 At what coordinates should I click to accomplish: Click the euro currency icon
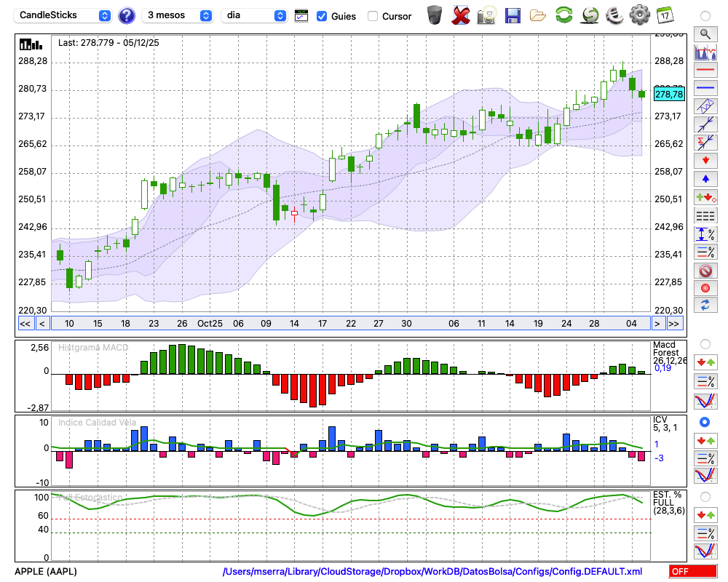pos(614,15)
